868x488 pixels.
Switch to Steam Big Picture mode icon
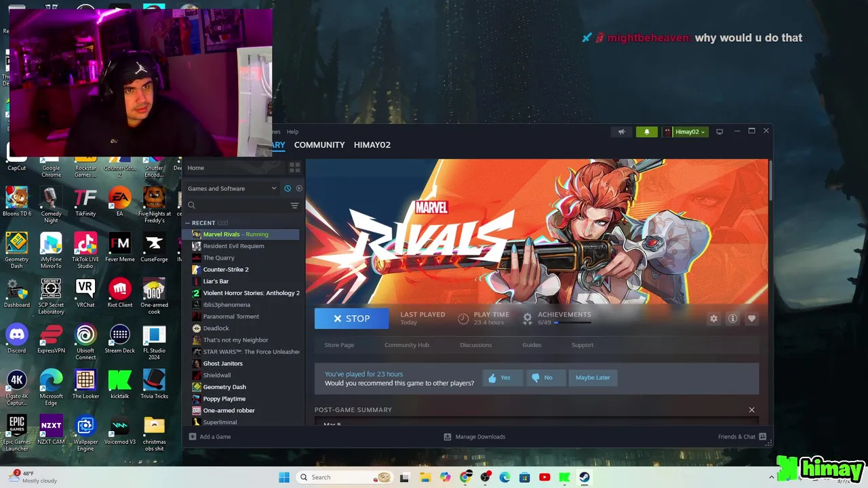(719, 131)
